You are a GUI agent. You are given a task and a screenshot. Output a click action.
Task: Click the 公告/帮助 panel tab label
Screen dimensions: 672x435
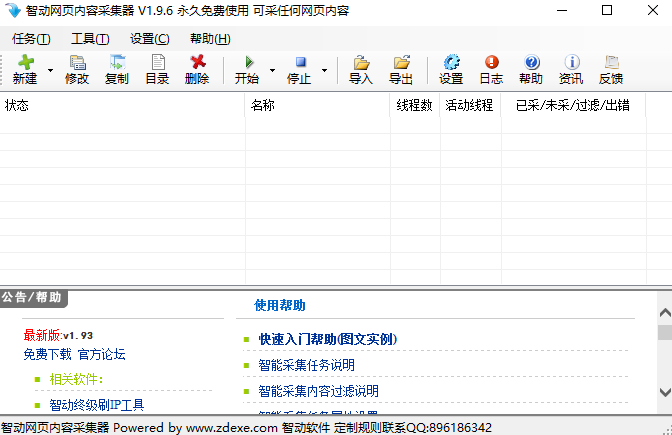pos(32,297)
